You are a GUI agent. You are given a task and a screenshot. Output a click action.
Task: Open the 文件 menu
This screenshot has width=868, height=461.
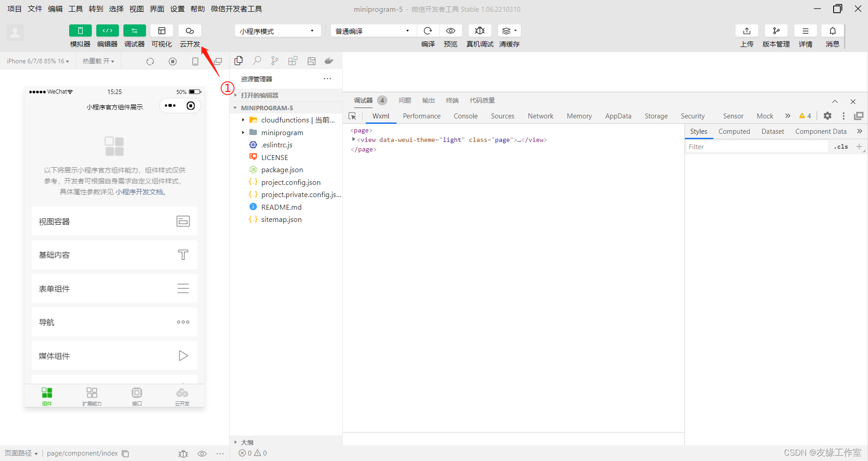[x=35, y=9]
